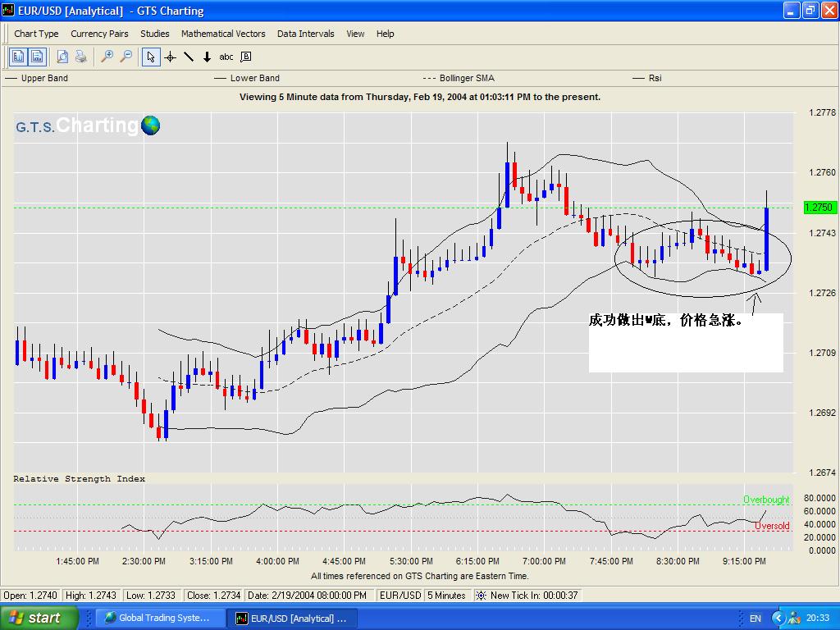Open the Chart Type menu

tap(36, 34)
